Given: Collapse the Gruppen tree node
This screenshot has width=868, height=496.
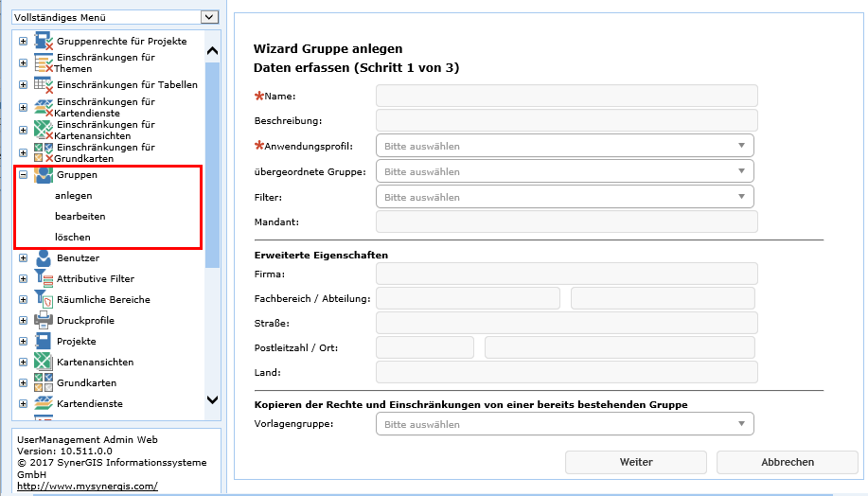Looking at the screenshot, I should tap(24, 174).
